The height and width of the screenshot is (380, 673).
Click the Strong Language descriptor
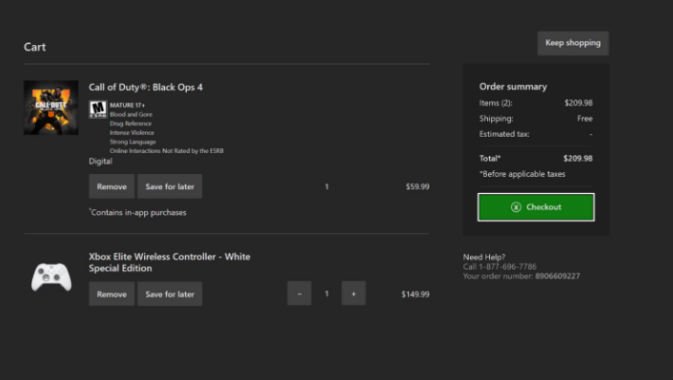tap(133, 142)
